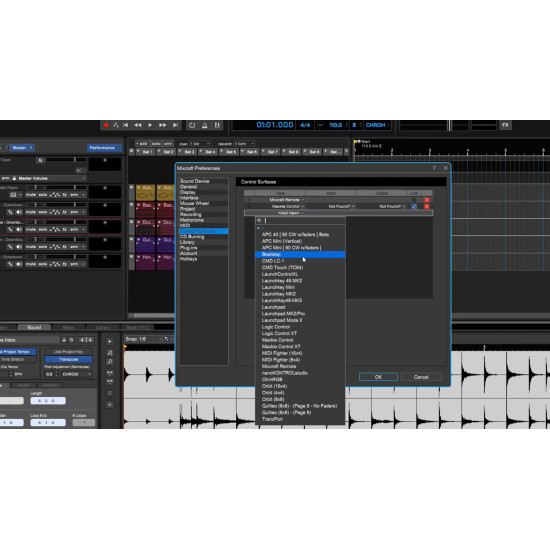Arm the Acoustic Piano track
Viewport: 550px width, 550px height.
[74, 195]
